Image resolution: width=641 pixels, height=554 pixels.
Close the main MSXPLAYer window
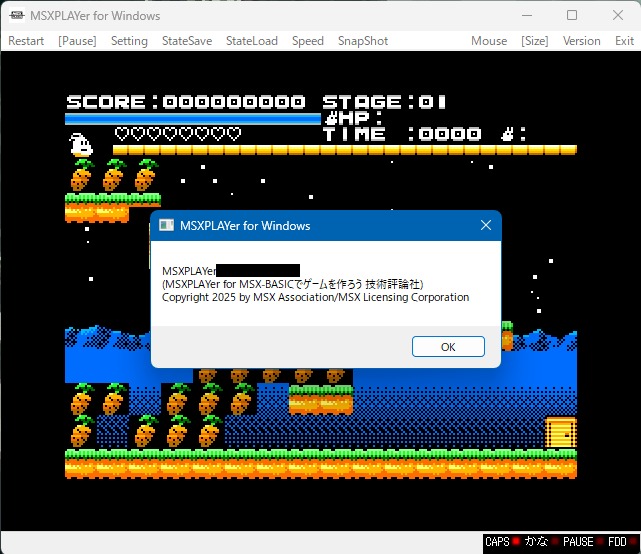point(618,15)
